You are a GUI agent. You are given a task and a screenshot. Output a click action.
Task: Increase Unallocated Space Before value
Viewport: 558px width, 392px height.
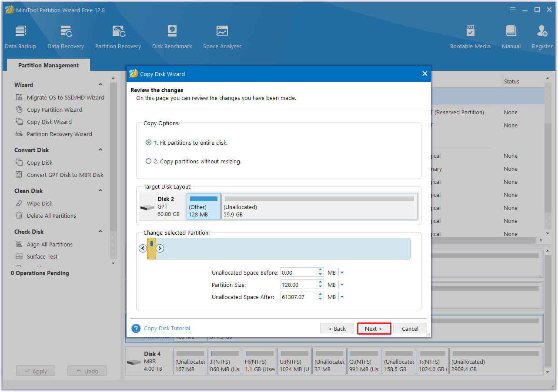click(x=321, y=270)
